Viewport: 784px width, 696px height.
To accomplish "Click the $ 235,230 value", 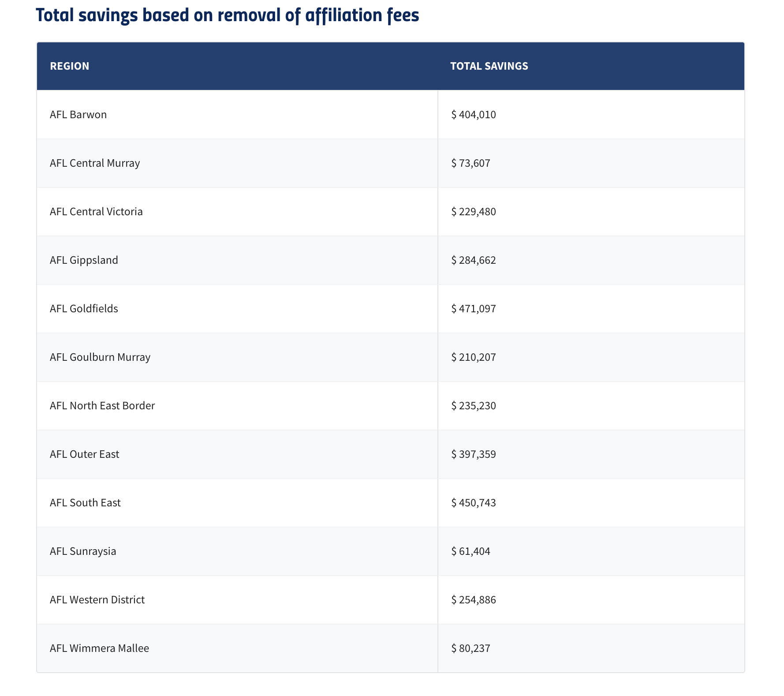I will click(x=474, y=406).
